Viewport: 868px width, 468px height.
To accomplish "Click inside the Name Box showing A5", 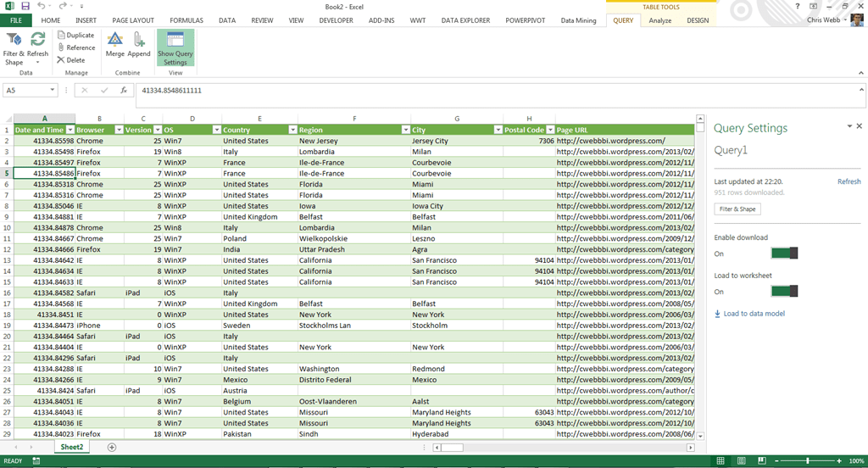I will tap(26, 90).
